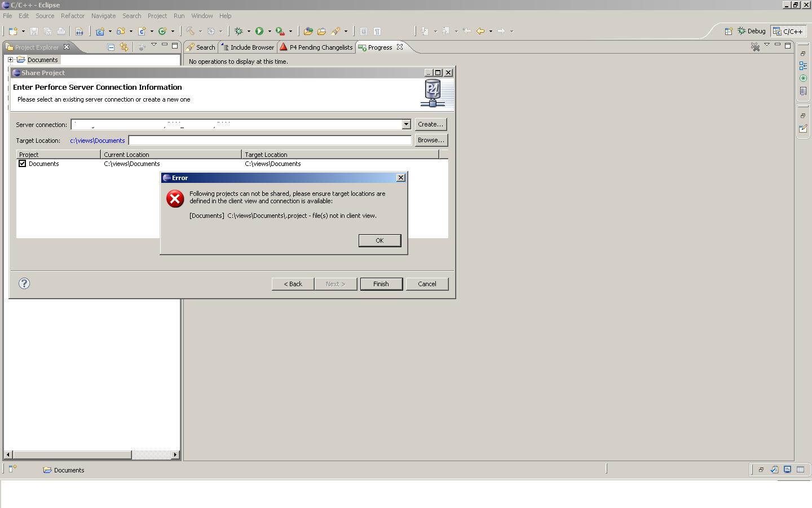Viewport: 812px width, 508px height.
Task: Open dropdown arrow next to Run icon
Action: pyautogui.click(x=270, y=31)
